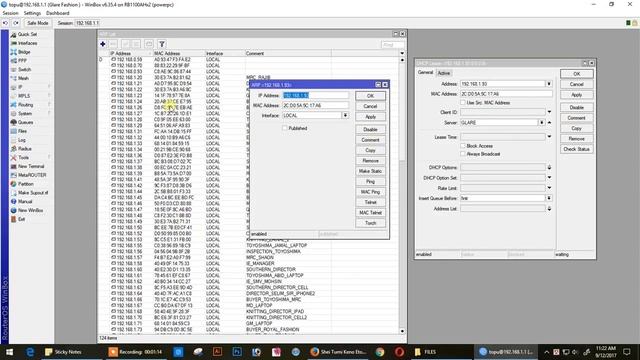This screenshot has height=360, width=640.
Task: Open the Manual from sidebar
Action: click(24, 202)
